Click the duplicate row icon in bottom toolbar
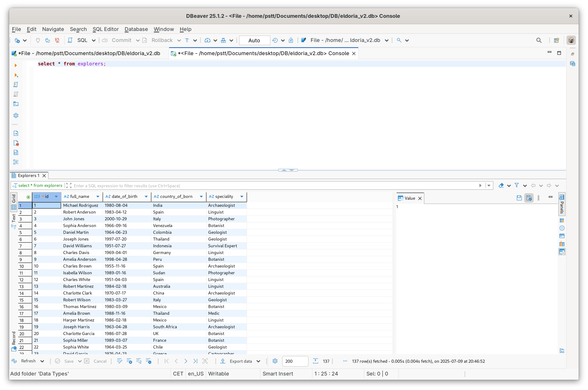This screenshot has height=390, width=588. click(139, 361)
